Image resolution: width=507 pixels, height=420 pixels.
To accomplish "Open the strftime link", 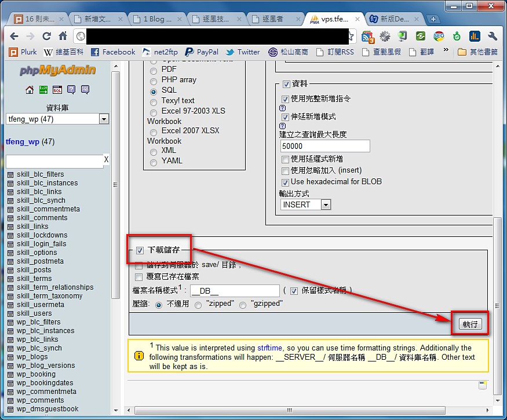I will pyautogui.click(x=269, y=348).
